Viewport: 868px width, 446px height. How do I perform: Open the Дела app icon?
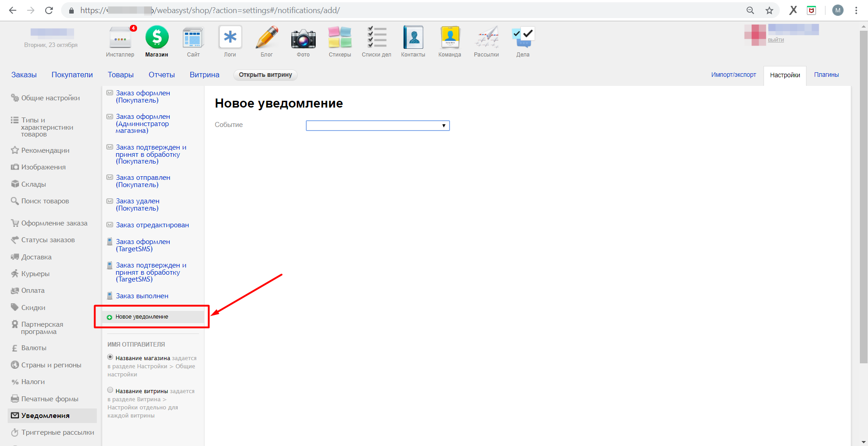(x=523, y=38)
